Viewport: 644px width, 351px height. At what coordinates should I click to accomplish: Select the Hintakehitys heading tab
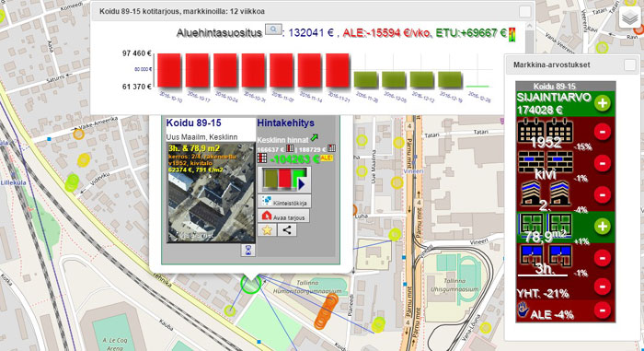(x=286, y=123)
